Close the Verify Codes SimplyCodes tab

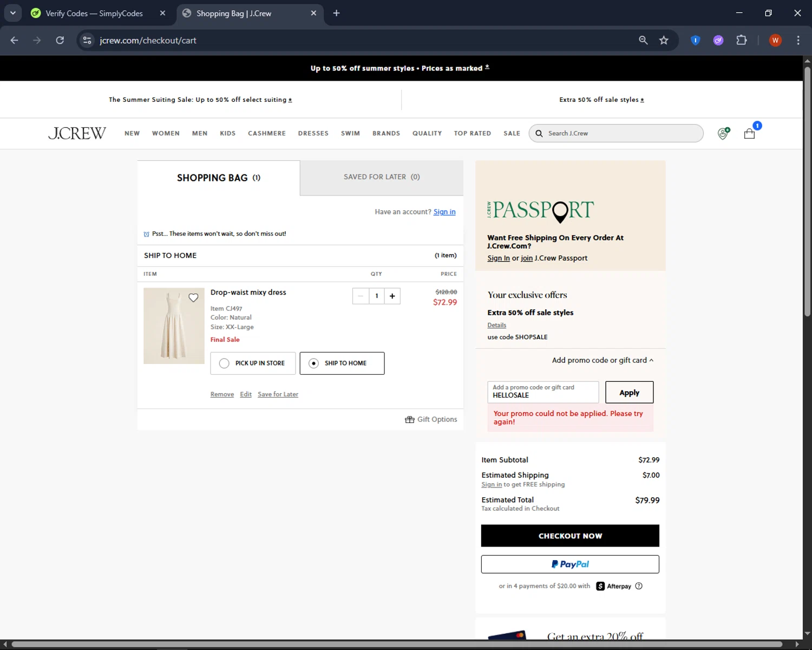(162, 13)
